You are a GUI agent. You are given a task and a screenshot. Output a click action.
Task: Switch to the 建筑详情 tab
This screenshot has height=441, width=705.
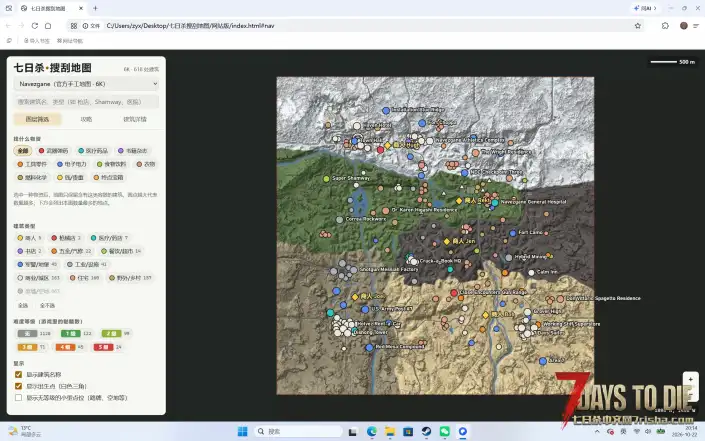pos(135,119)
